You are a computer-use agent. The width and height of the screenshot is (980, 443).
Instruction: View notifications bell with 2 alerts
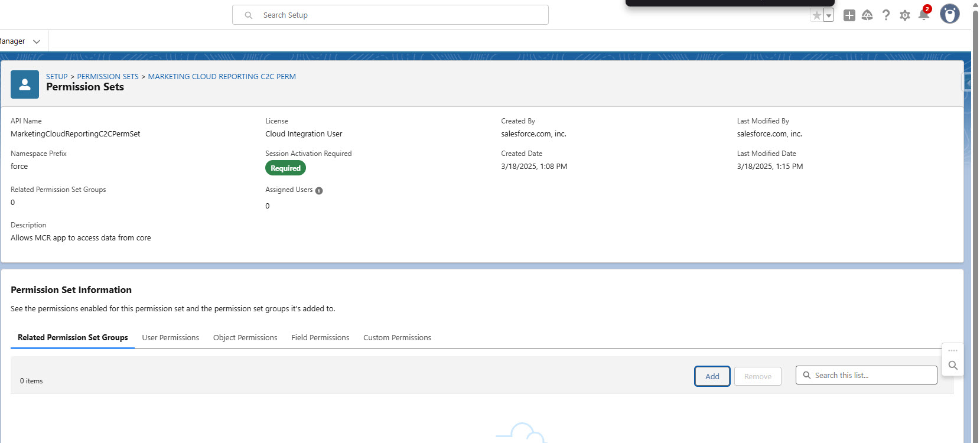[x=924, y=15]
